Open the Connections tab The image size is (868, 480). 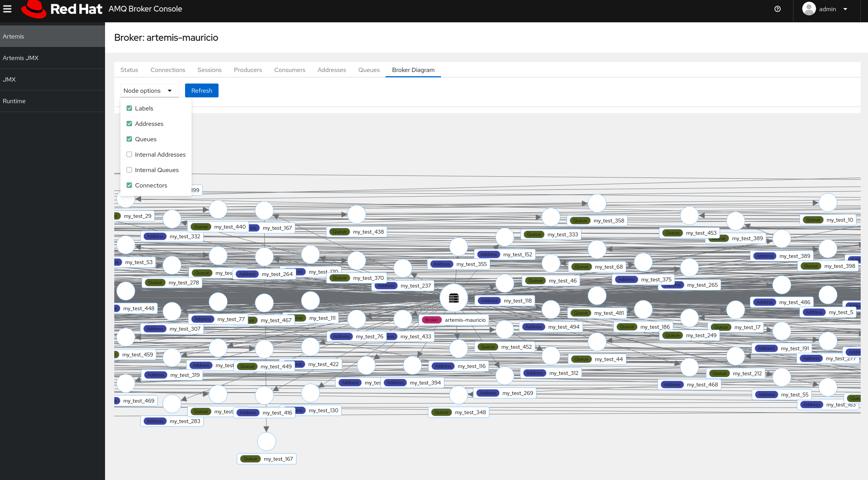pyautogui.click(x=168, y=70)
